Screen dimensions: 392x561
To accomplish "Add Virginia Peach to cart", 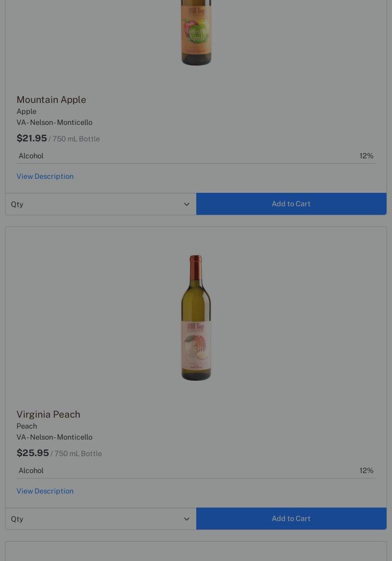I will point(291,519).
